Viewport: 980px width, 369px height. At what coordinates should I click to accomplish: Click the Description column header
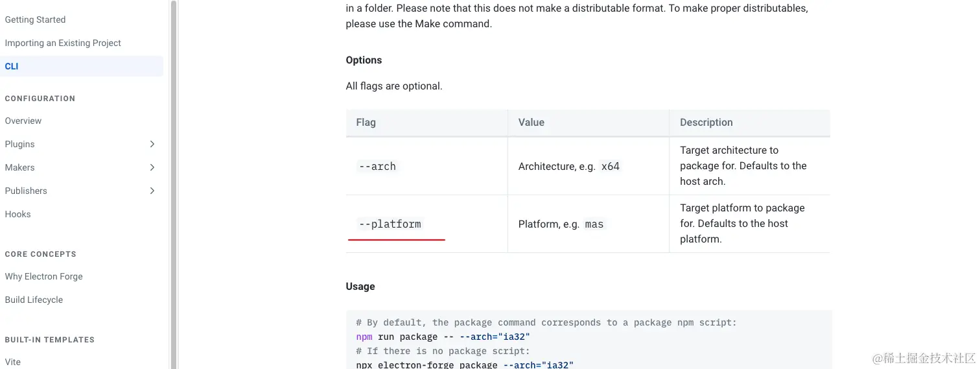706,123
